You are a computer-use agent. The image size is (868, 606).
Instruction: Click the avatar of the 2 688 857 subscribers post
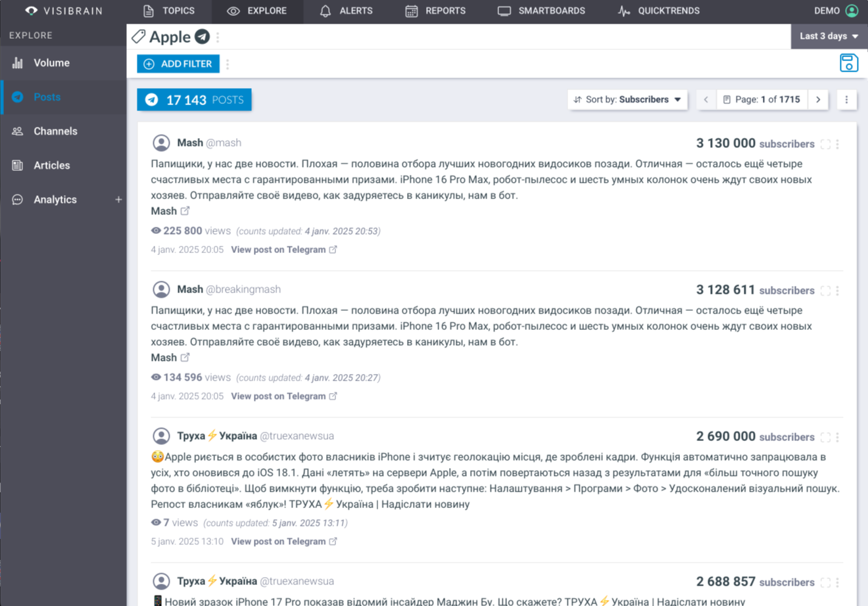click(161, 581)
